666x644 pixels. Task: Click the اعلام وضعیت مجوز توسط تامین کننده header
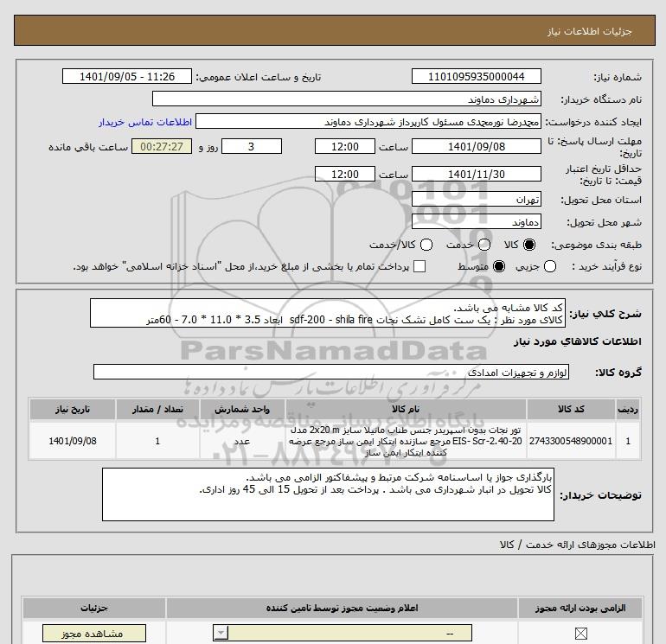342,608
